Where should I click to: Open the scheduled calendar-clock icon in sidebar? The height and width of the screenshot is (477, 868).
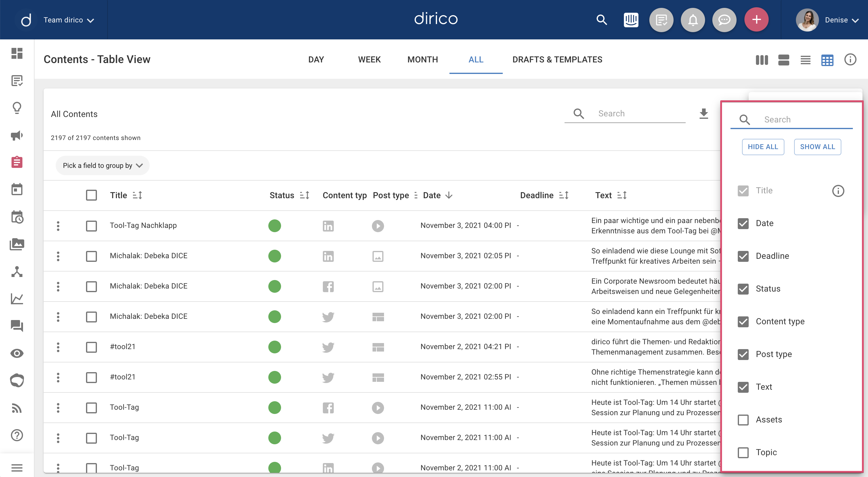point(17,217)
